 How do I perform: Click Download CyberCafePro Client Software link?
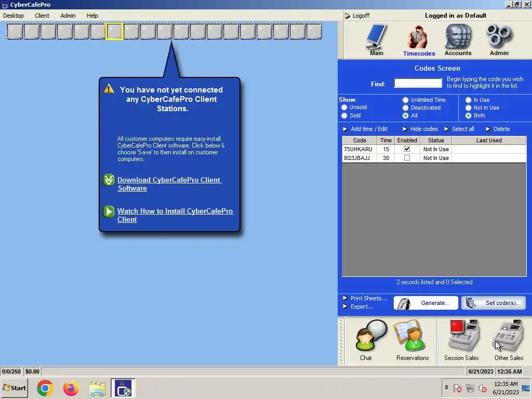coord(169,184)
